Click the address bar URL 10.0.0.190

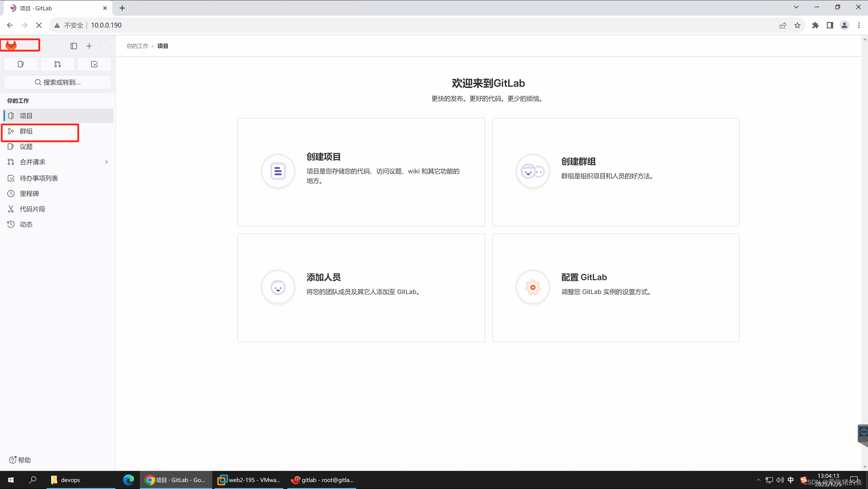[x=106, y=25]
